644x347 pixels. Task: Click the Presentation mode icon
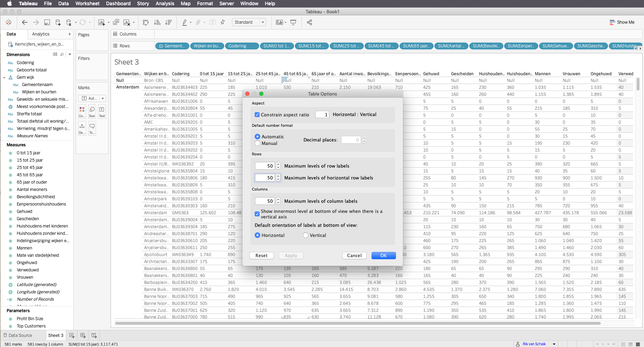pyautogui.click(x=293, y=22)
